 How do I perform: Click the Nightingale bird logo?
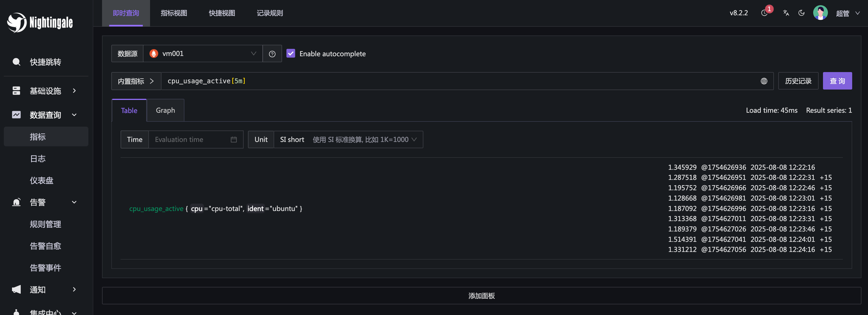click(x=17, y=23)
